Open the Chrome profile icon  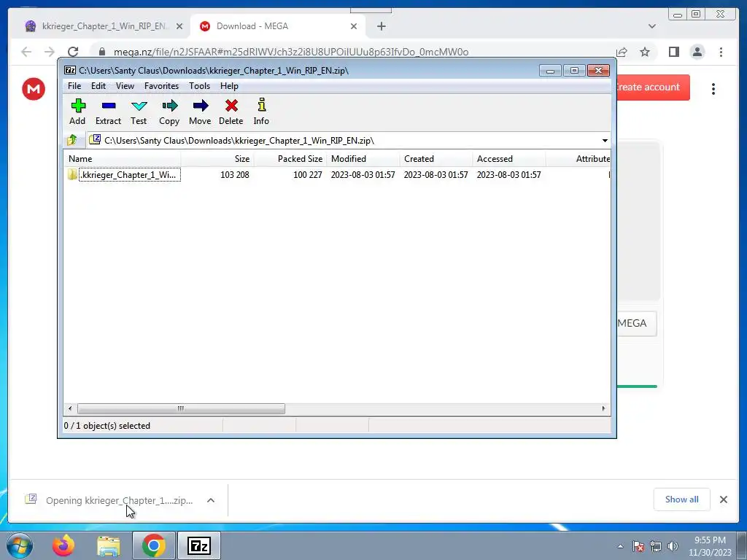[x=697, y=52]
